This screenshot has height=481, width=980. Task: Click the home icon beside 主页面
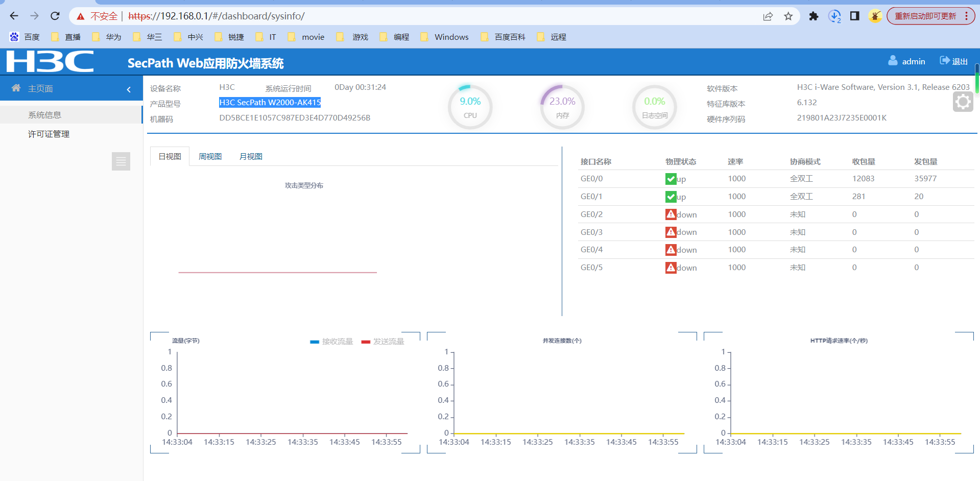(16, 88)
